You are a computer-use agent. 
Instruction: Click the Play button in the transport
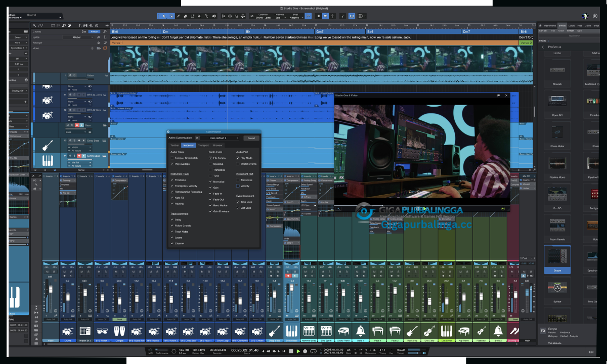coord(298,351)
